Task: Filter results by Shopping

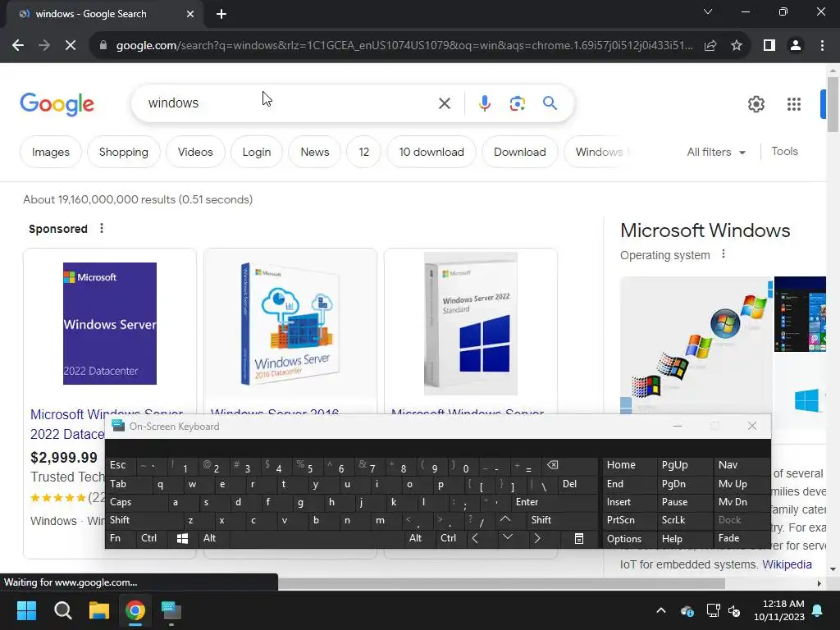Action: click(x=123, y=152)
